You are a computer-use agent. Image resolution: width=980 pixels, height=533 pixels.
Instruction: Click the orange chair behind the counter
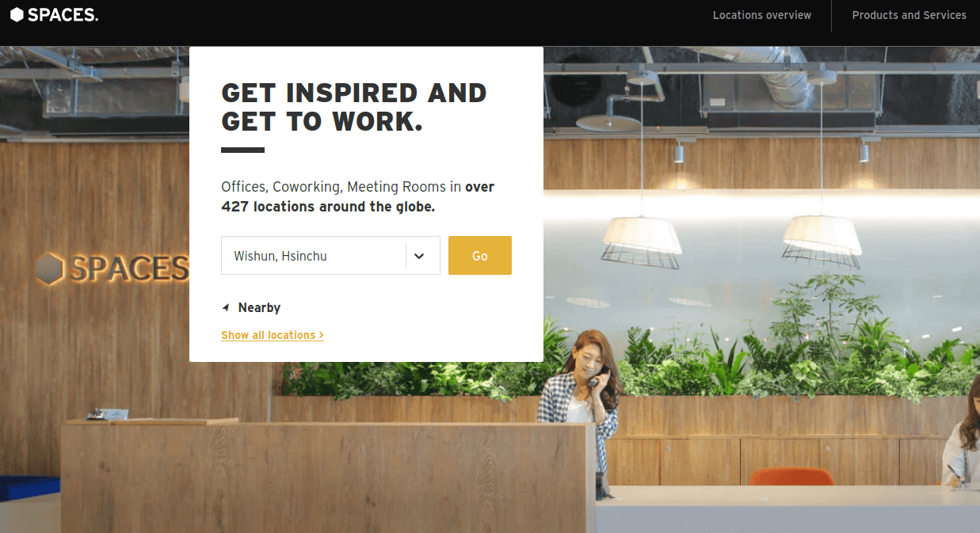[x=791, y=476]
